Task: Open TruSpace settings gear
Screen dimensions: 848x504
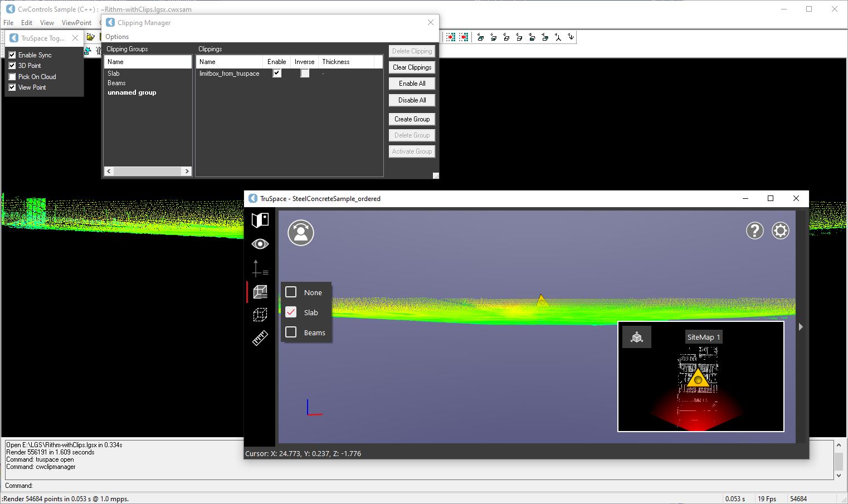Action: (x=780, y=231)
